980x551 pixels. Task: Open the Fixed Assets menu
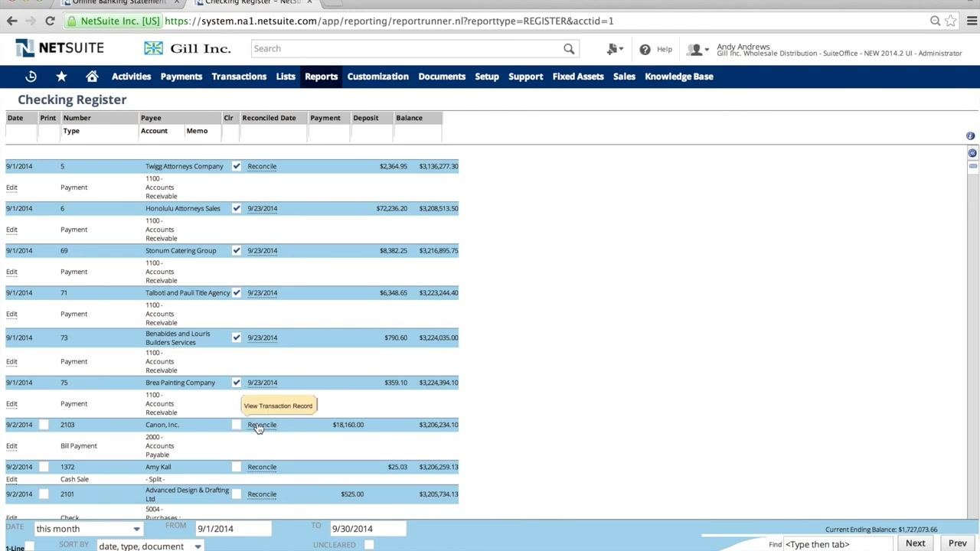point(578,77)
